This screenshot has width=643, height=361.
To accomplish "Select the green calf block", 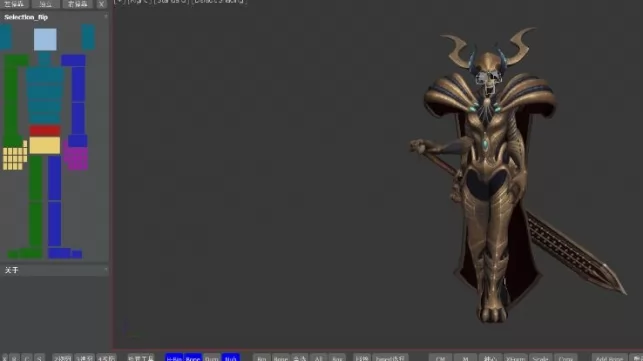I will click(36, 224).
